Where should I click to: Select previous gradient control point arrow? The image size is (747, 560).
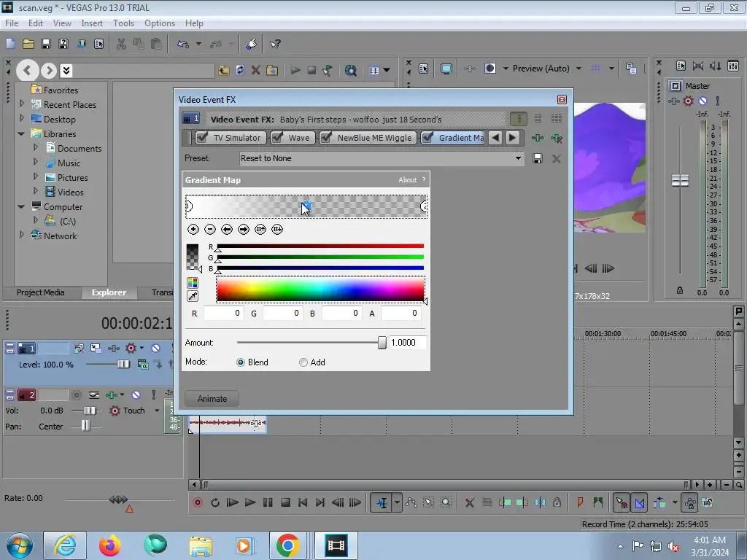tap(227, 230)
